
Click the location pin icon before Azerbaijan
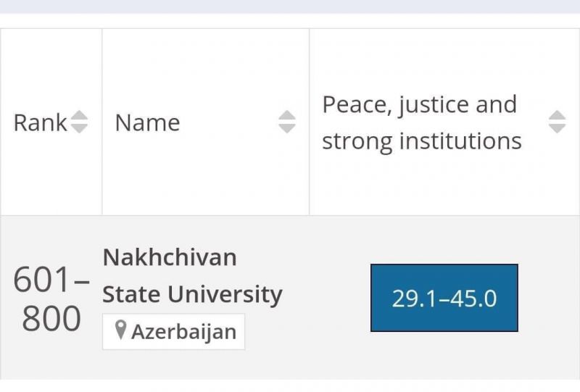(120, 330)
